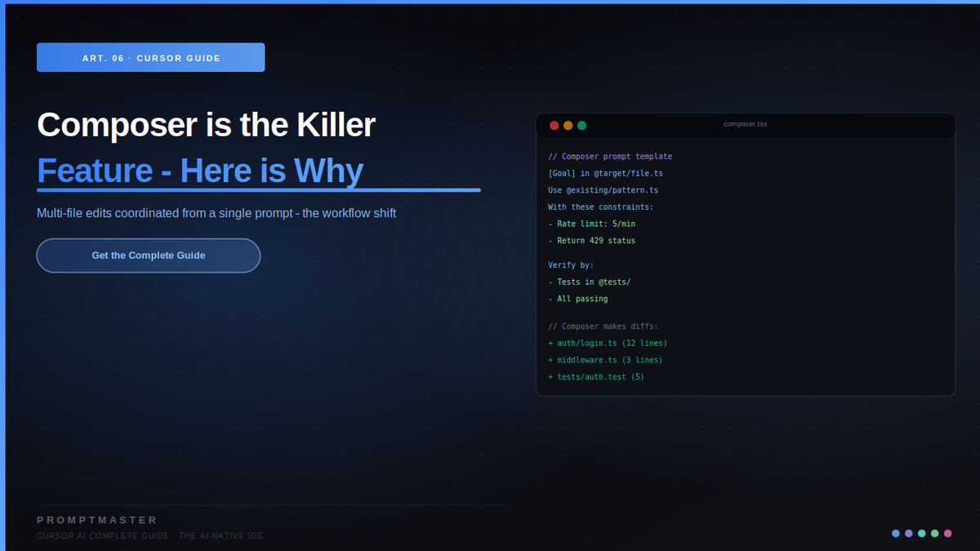
Task: Click the subtitle 'Multi-file edits coordinated' text
Action: click(216, 213)
